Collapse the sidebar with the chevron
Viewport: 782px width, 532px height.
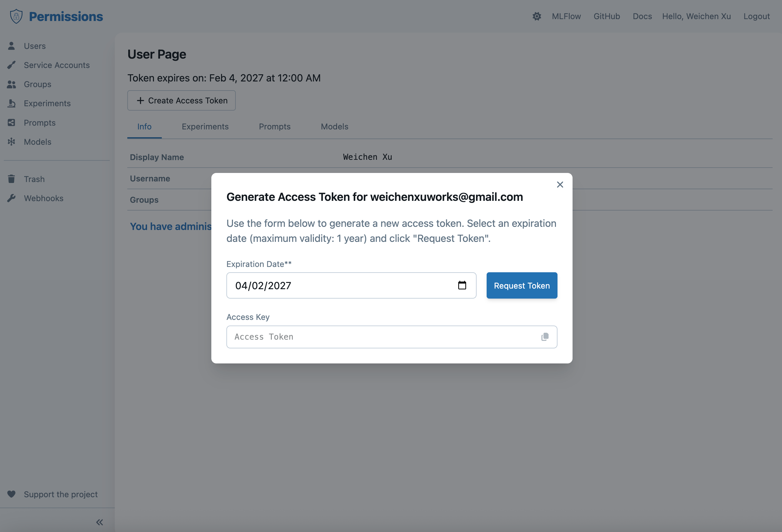99,522
